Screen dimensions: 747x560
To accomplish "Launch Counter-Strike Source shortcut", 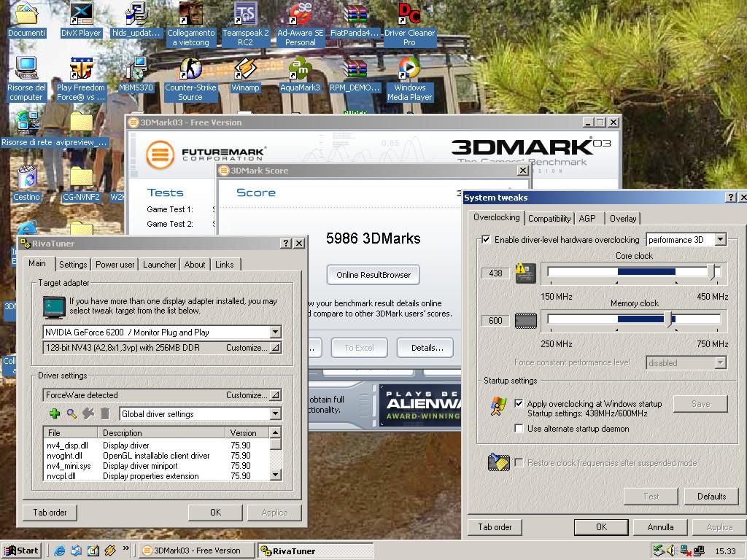I will tap(190, 79).
